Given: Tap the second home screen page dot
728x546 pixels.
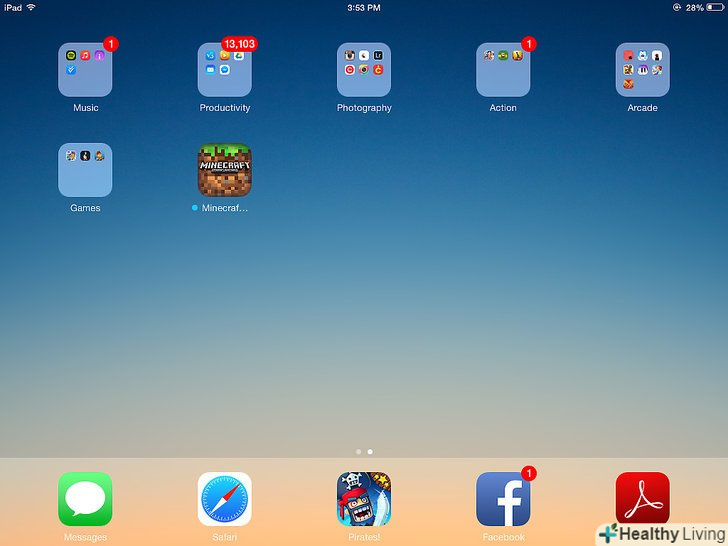Looking at the screenshot, I should [x=370, y=451].
